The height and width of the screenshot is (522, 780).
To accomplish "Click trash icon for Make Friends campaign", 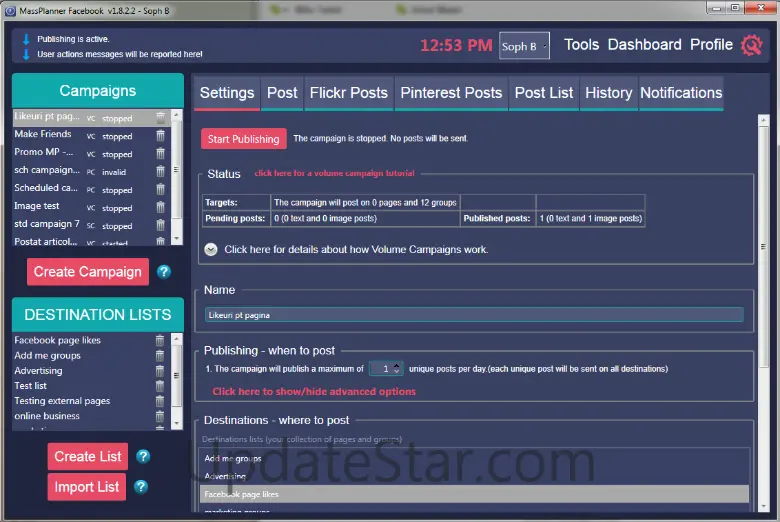I will (x=160, y=135).
